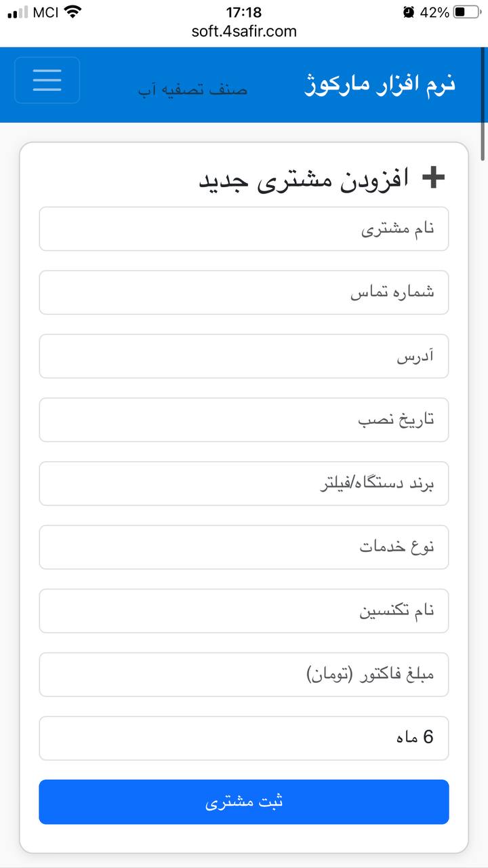Focus the نام مشتری input field

[x=244, y=229]
